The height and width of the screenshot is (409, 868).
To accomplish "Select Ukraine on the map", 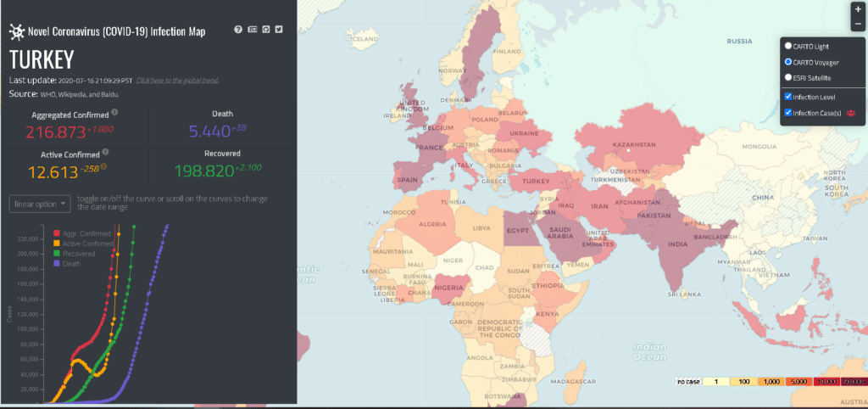I will 524,133.
